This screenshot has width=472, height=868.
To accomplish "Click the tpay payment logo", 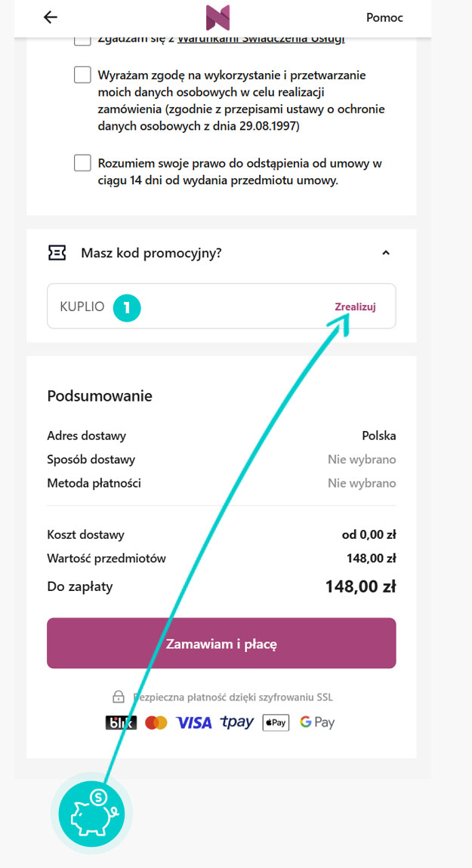I will point(236,722).
